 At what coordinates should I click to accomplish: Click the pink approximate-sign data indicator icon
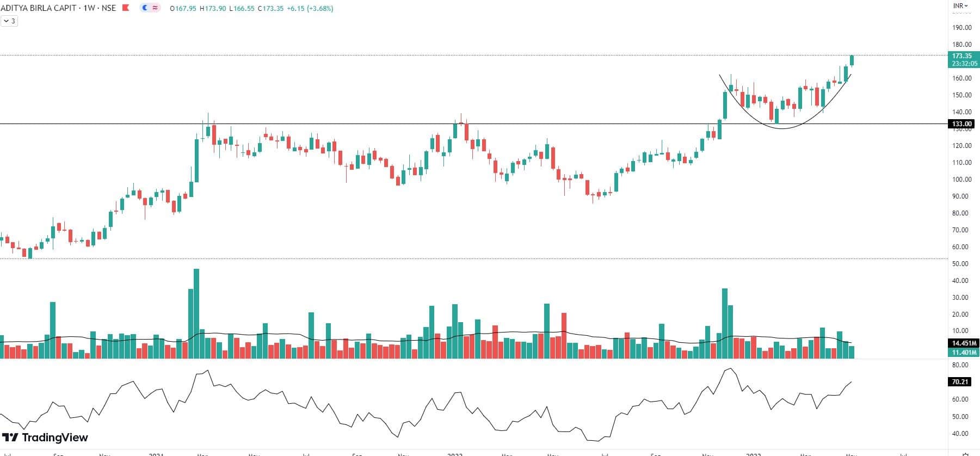point(155,8)
